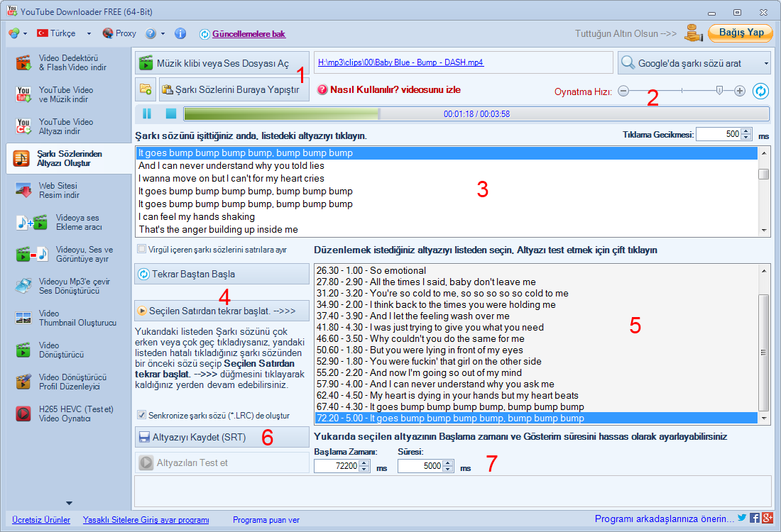Open 'YouTube Video Altyazı indir' sidebar tab
Viewport: 781px width, 532px height.
pyautogui.click(x=66, y=126)
